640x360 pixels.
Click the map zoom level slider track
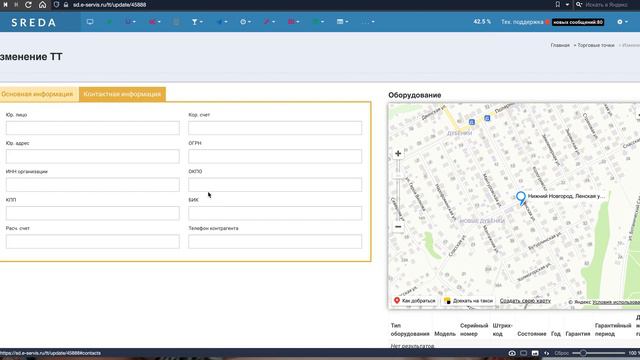(x=398, y=190)
